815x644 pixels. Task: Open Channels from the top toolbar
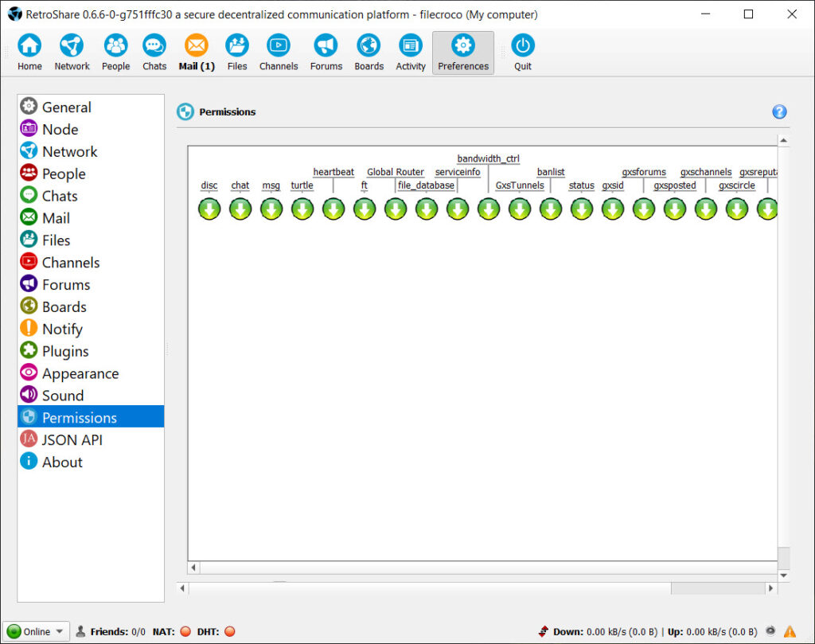[x=279, y=53]
